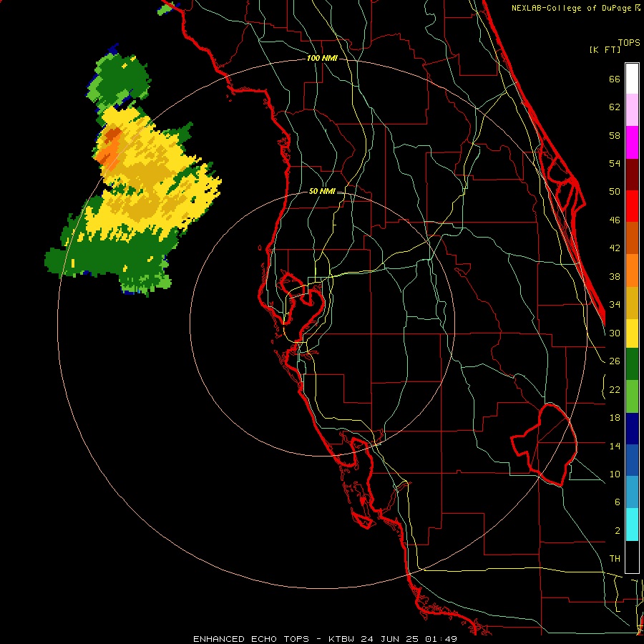Click the Enhanced Echo Tops KTBW caption

[x=325, y=639]
